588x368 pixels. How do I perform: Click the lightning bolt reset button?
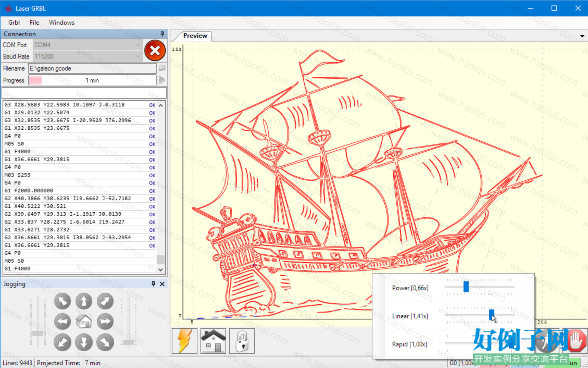click(185, 341)
